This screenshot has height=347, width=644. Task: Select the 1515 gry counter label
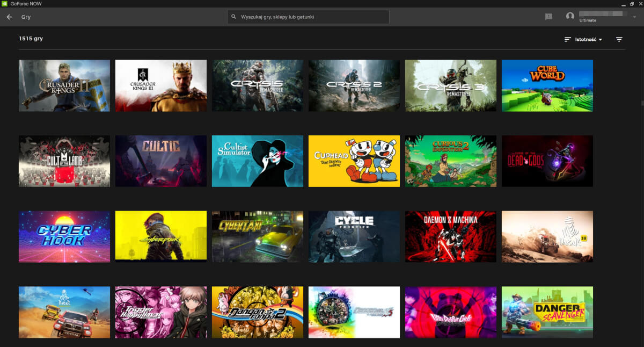coord(31,38)
